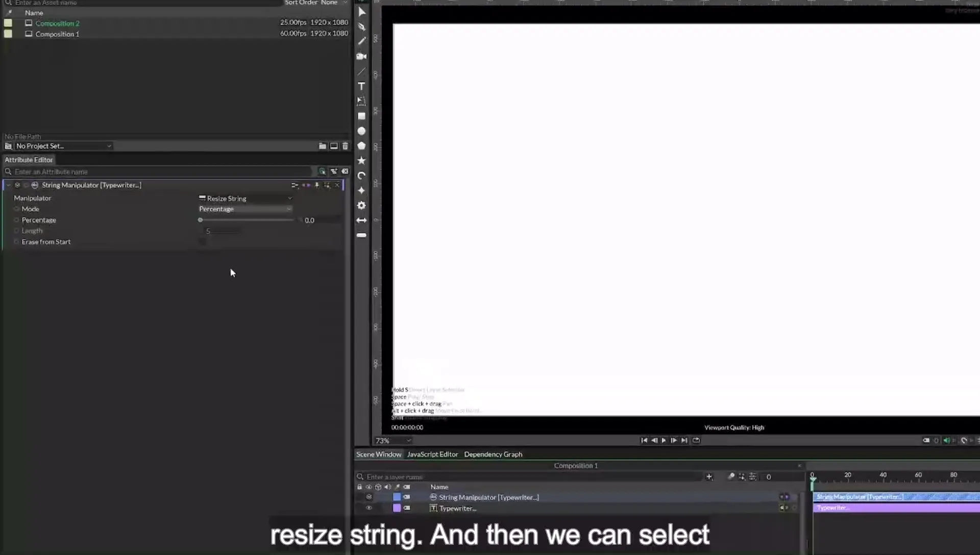Switch to the Scene Window tab
Screen dimensions: 980x555
tap(379, 454)
